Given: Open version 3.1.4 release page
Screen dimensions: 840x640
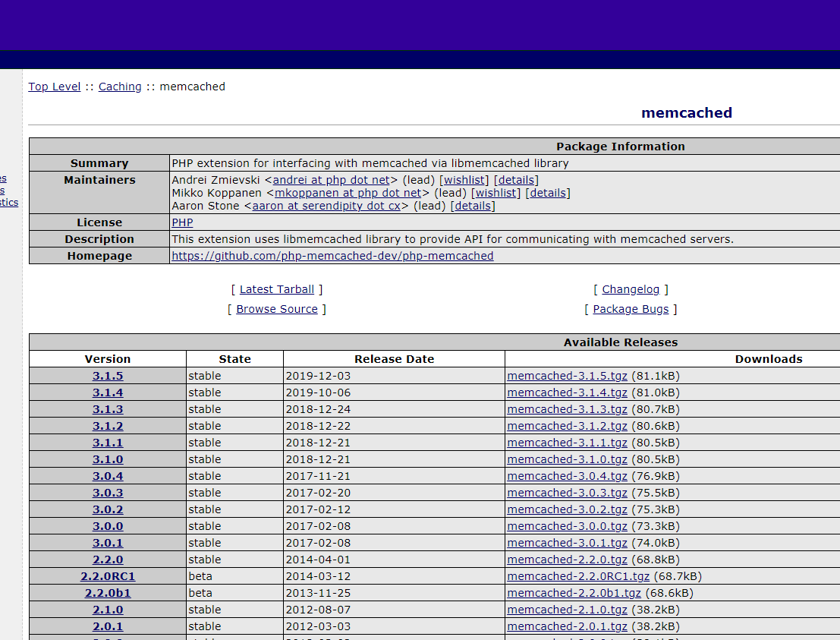Looking at the screenshot, I should pos(108,393).
